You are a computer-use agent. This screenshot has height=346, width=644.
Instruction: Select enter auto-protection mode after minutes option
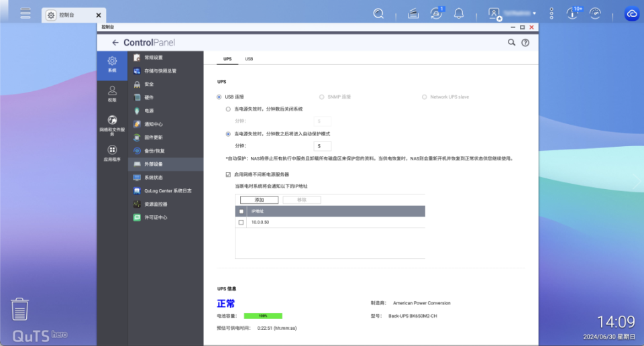coord(228,134)
